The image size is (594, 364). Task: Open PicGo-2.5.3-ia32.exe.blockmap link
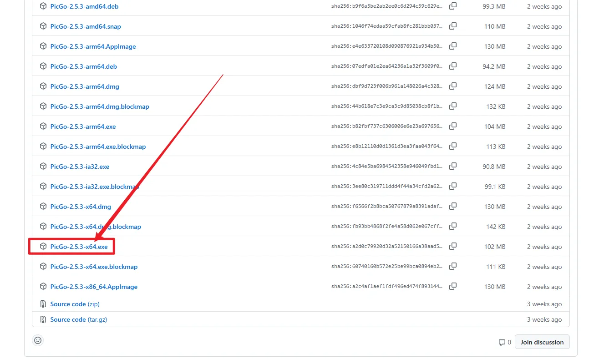(x=95, y=187)
